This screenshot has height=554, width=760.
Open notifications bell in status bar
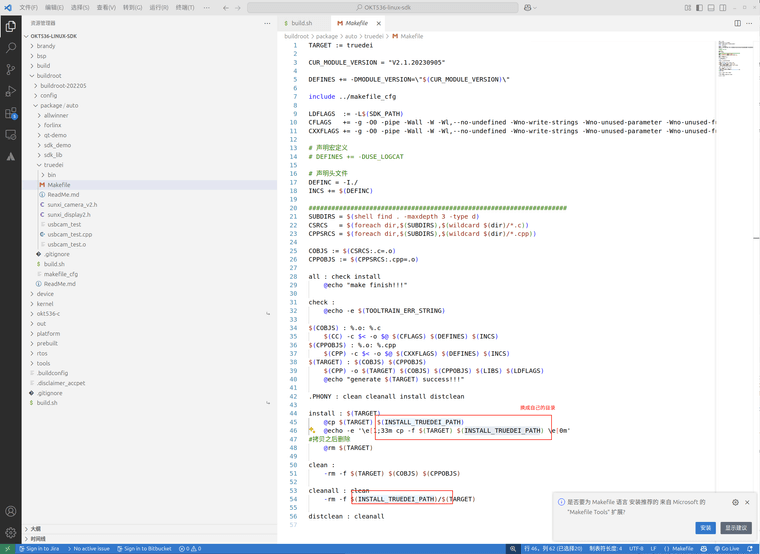(x=750, y=549)
